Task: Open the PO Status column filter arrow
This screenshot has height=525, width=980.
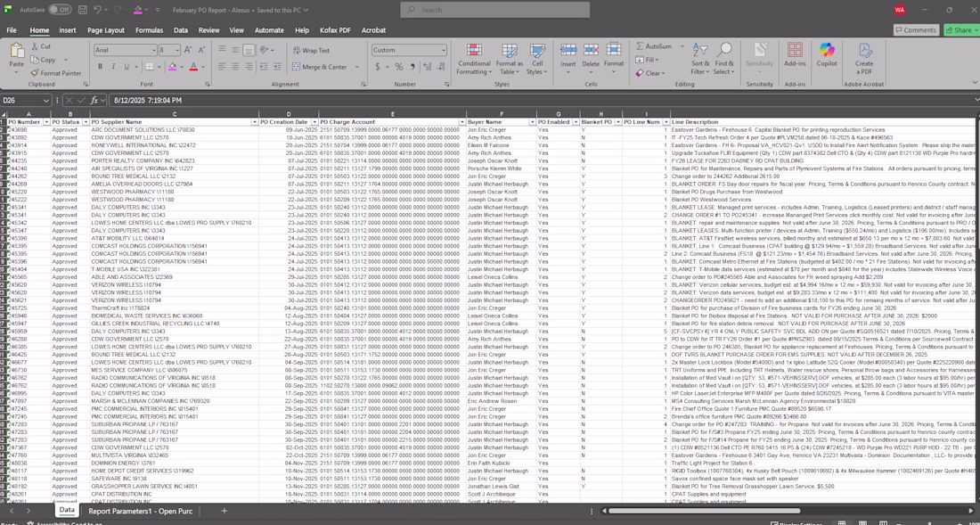Action: coord(85,122)
